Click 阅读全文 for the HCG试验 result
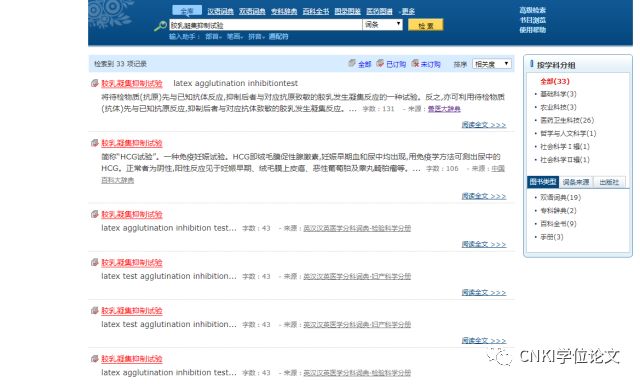Screen dimensions: 640x384 point(484,196)
